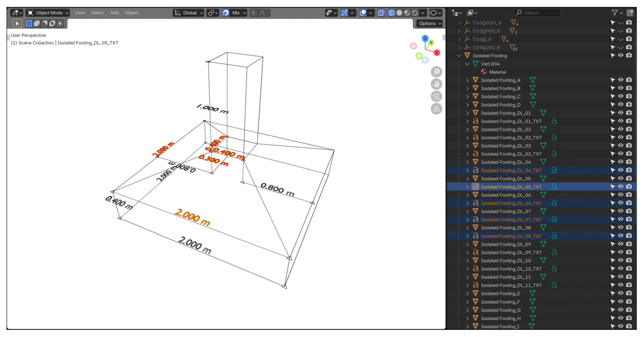644x337 pixels.
Task: Select the Tweak tool arrow icon
Action: pyautogui.click(x=17, y=23)
